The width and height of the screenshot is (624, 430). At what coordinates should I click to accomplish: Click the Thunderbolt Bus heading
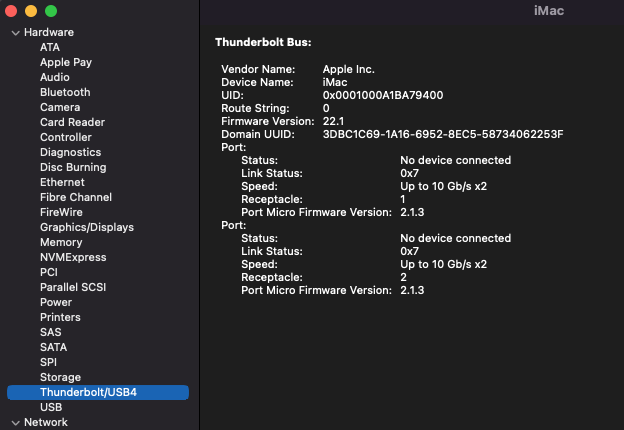[263, 42]
